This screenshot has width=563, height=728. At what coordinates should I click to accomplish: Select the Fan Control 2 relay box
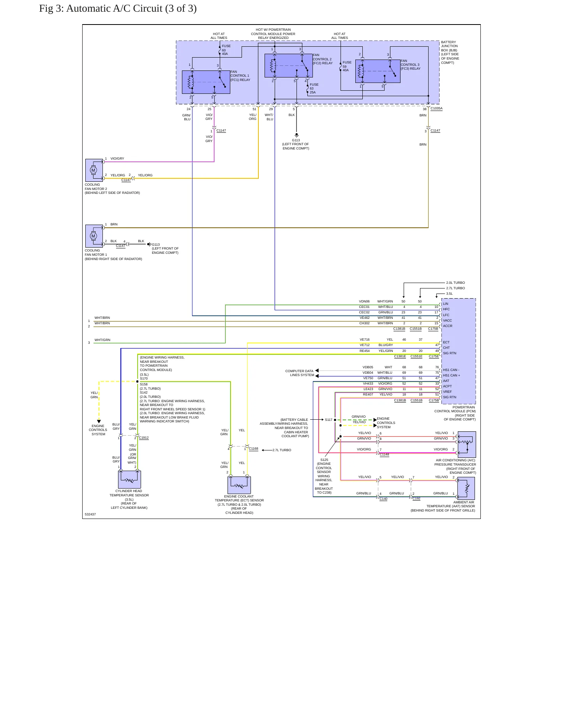point(288,66)
